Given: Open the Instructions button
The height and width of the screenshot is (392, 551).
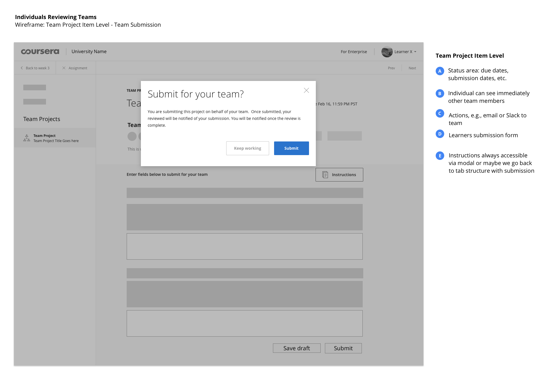Looking at the screenshot, I should [x=339, y=175].
